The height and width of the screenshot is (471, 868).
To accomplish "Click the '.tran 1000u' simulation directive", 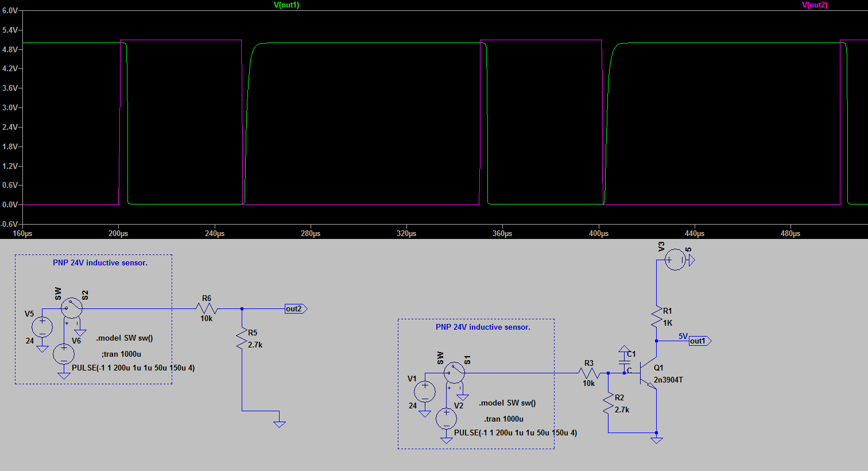I will tap(503, 419).
